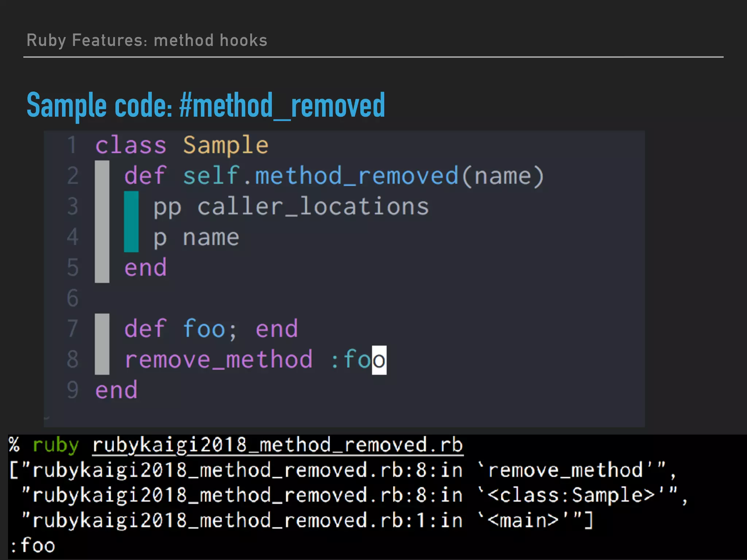
Task: Click the green 'ruby' command in the terminal
Action: [55, 446]
